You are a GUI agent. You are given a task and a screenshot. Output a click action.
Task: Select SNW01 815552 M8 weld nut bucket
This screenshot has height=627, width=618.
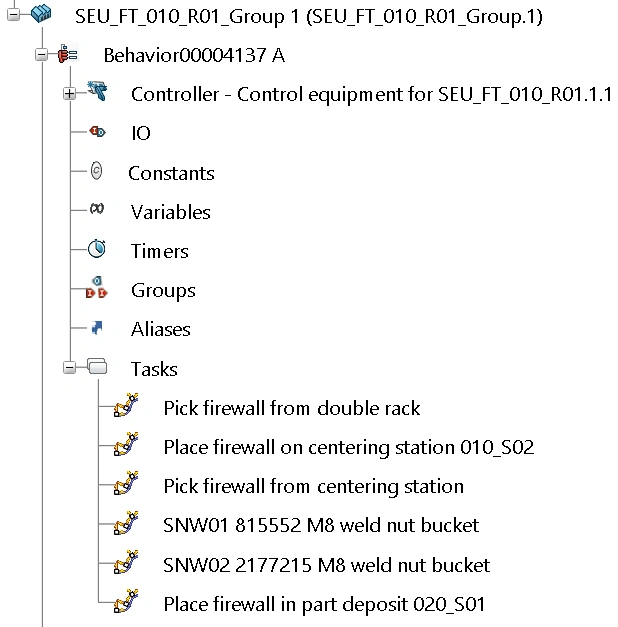coord(321,525)
